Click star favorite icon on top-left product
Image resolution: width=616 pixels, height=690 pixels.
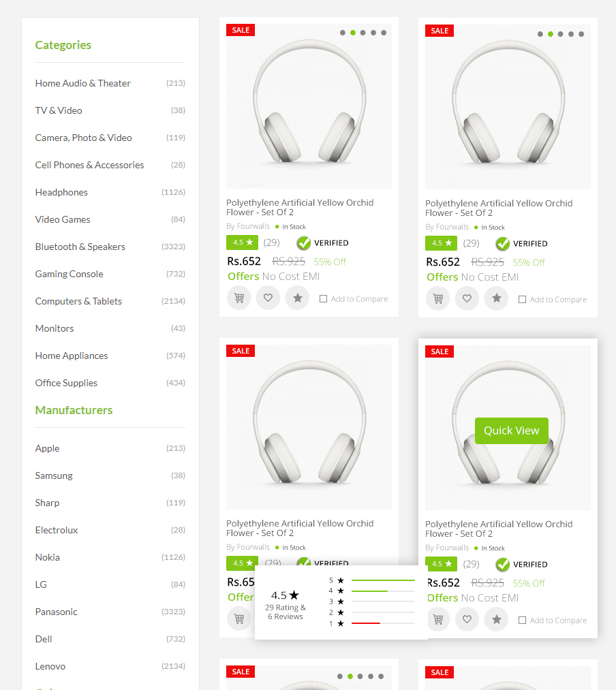pos(297,298)
